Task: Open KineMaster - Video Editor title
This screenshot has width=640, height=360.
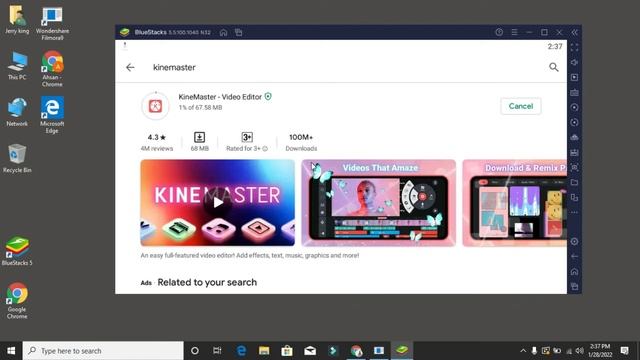Action: [220, 97]
